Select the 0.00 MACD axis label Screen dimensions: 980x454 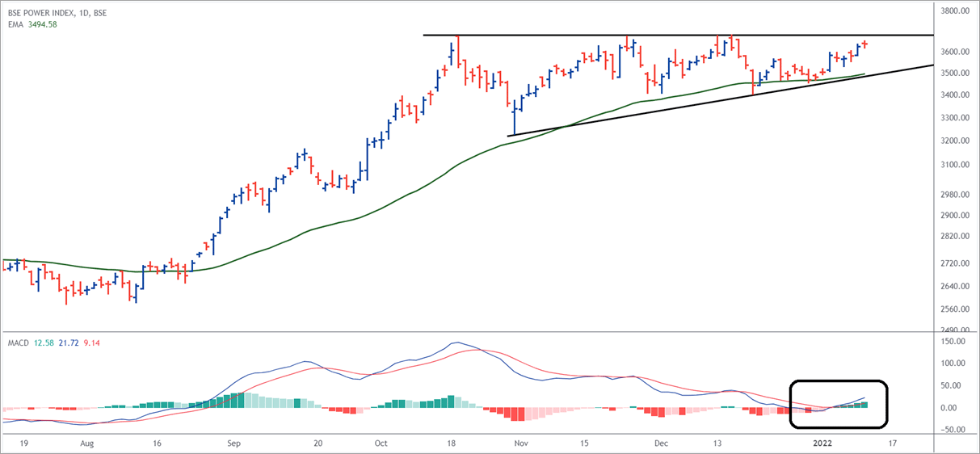coord(960,408)
